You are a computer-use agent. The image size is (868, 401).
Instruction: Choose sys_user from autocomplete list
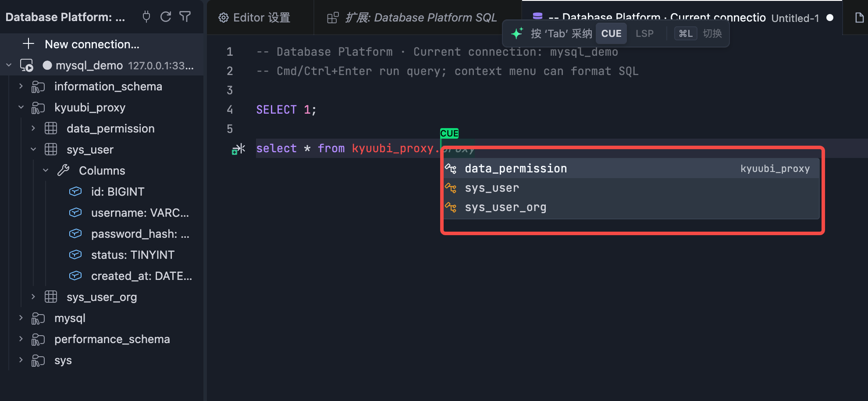(631, 188)
